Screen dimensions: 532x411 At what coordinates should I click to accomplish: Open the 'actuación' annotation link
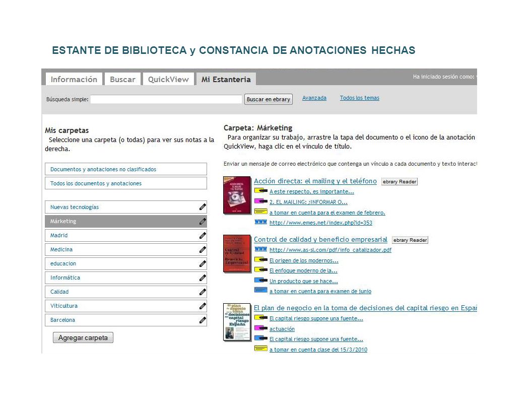[x=282, y=329]
